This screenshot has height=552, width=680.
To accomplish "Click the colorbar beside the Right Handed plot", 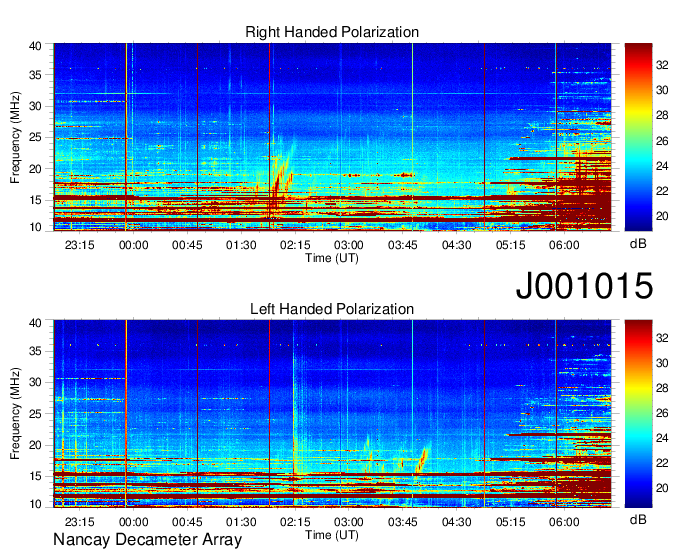I will point(638,137).
